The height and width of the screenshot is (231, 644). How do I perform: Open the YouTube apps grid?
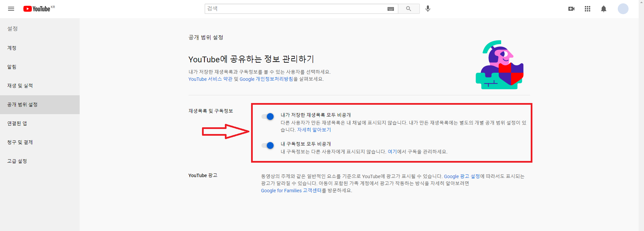pos(588,9)
